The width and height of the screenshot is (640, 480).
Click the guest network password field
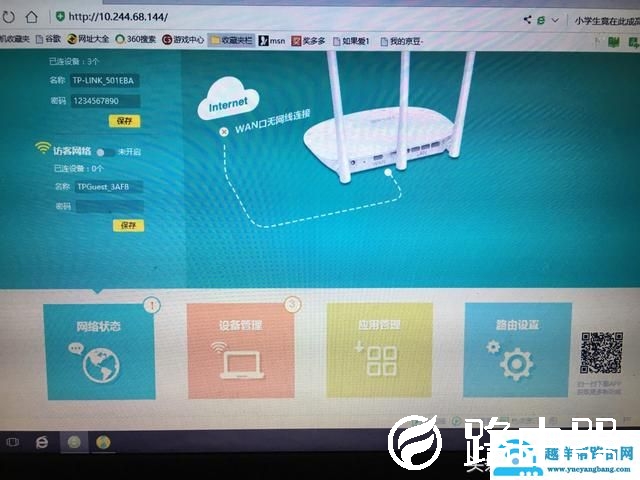point(109,206)
